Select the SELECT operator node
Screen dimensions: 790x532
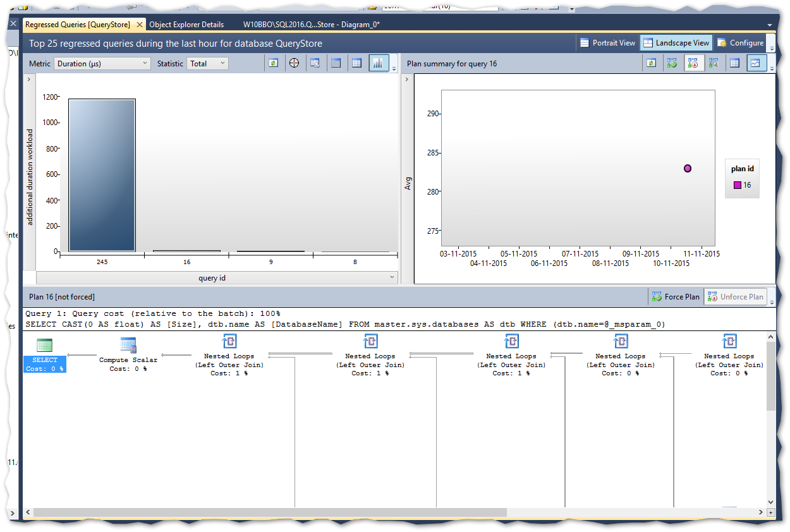[45, 356]
